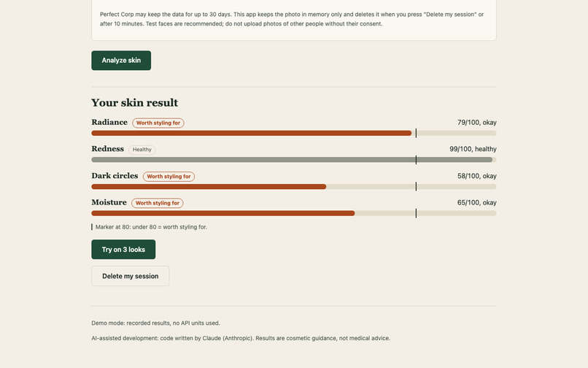
Task: Click the Radiance score progress bar
Action: point(294,133)
